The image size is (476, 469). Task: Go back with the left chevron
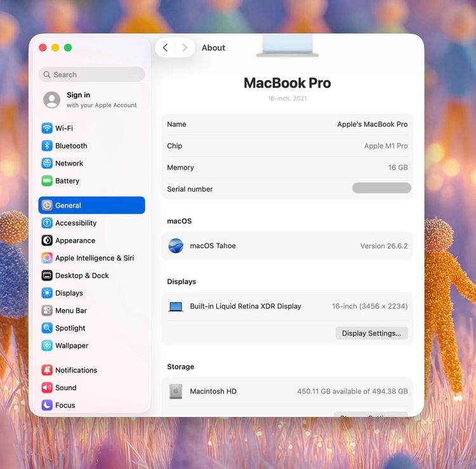[x=165, y=48]
